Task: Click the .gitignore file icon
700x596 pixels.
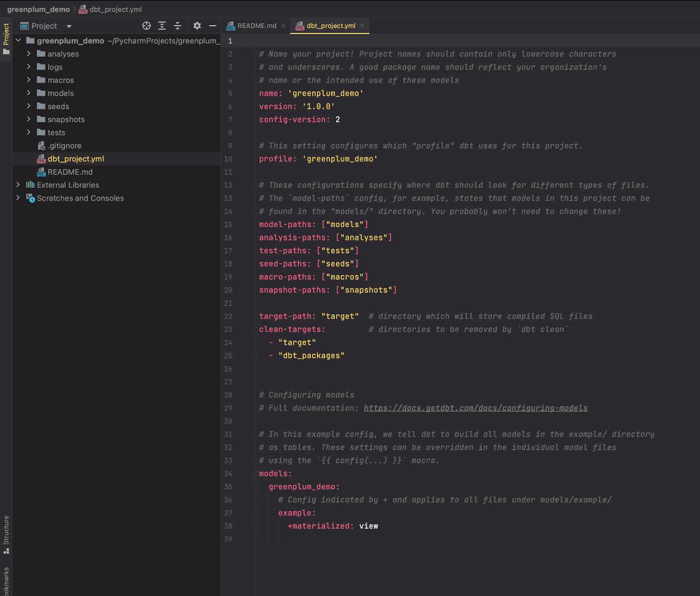Action: tap(41, 146)
